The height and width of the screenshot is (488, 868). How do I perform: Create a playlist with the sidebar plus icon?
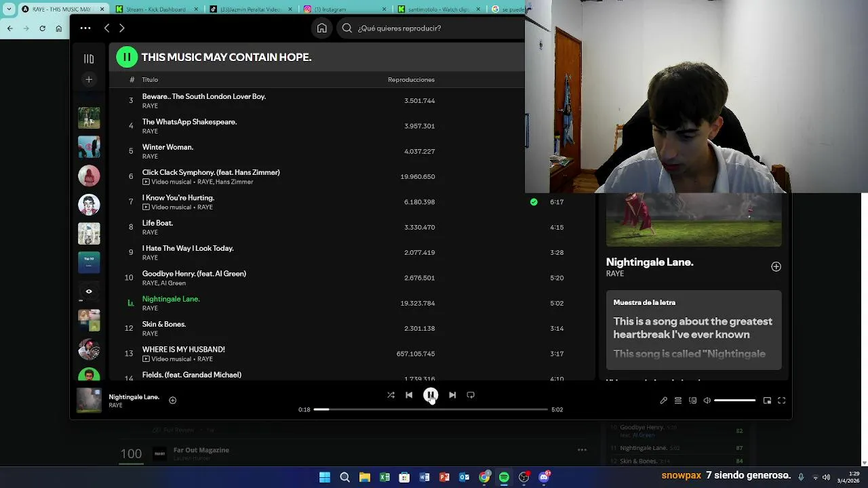click(89, 79)
